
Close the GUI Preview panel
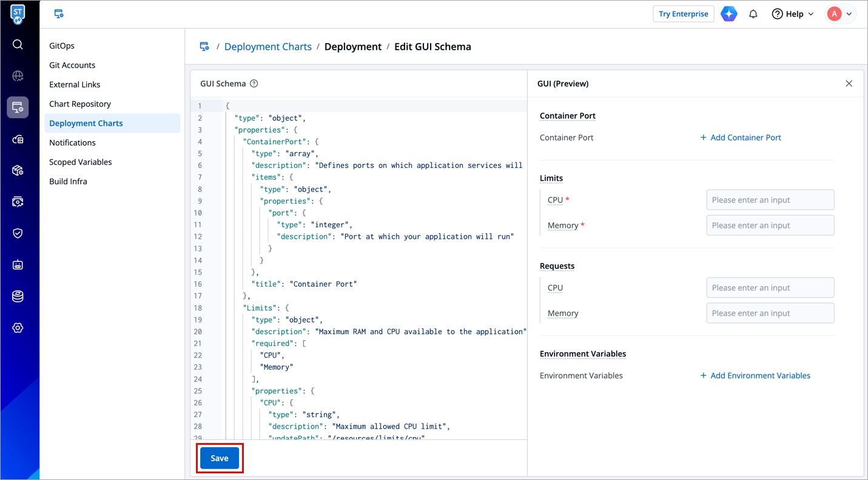point(849,84)
